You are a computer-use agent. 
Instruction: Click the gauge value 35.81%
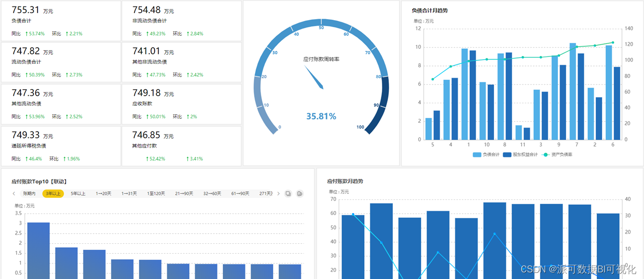[321, 116]
